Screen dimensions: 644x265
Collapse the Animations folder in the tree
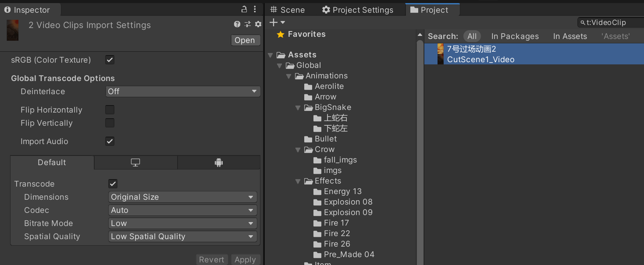[289, 76]
